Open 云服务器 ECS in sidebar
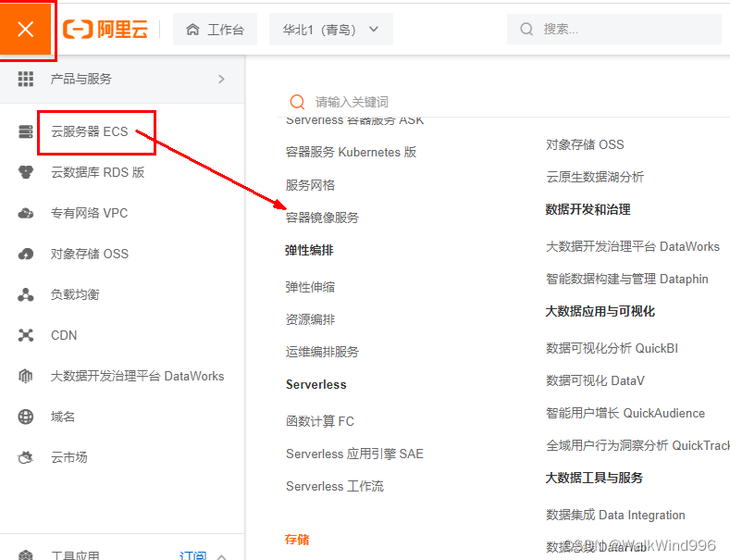The width and height of the screenshot is (730, 560). [x=90, y=131]
